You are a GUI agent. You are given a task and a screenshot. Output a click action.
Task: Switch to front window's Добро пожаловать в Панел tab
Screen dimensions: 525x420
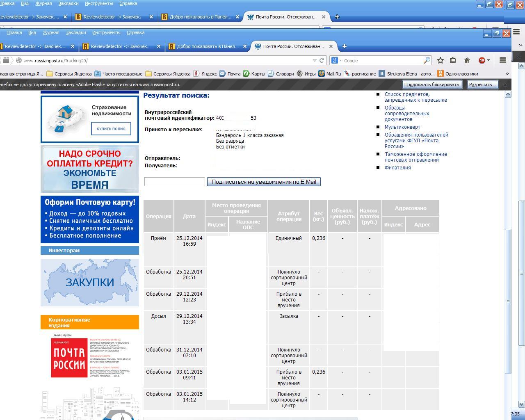208,46
